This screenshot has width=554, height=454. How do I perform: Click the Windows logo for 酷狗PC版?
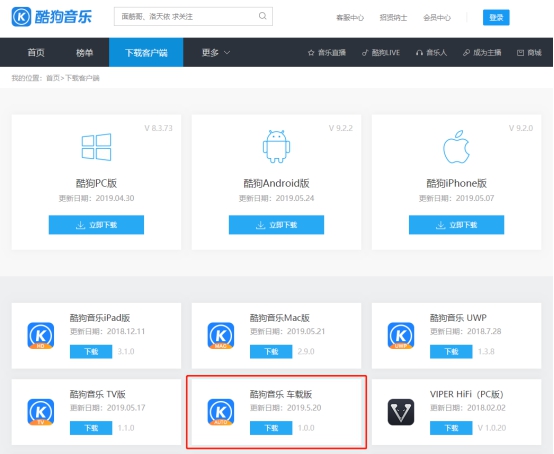96,147
